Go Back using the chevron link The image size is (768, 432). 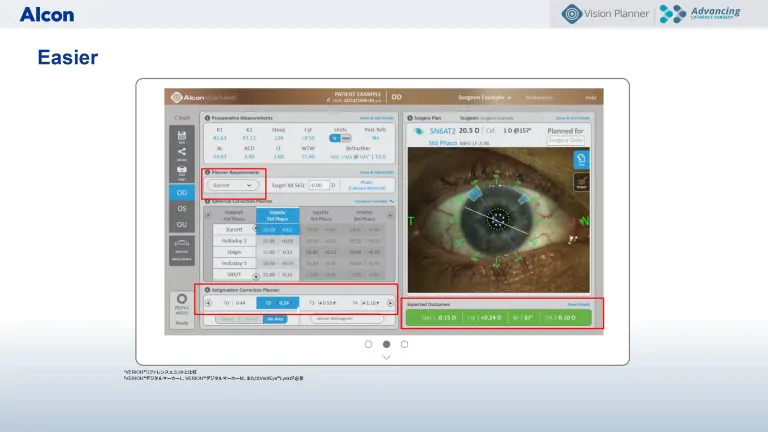(182, 118)
